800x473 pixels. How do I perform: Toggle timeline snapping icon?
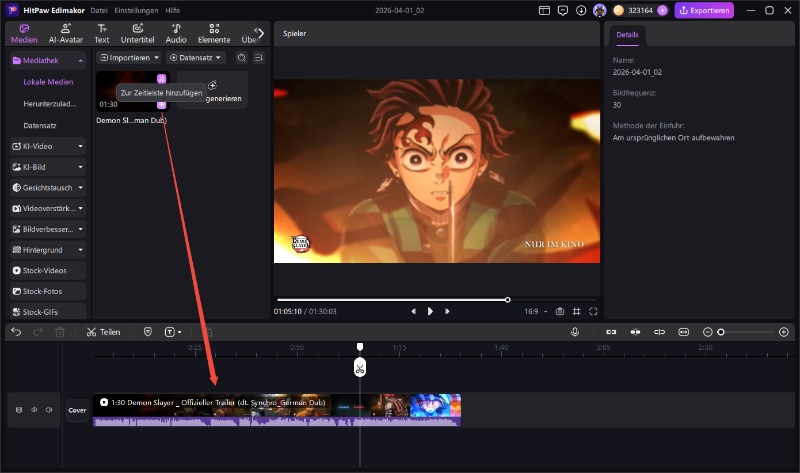635,332
